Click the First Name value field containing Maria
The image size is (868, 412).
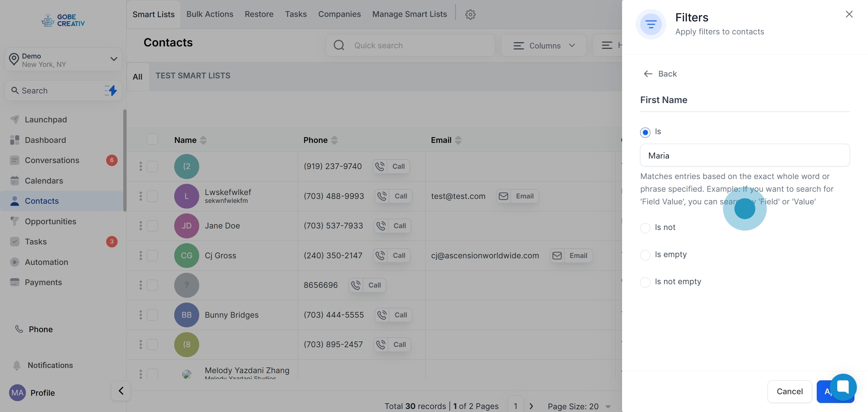point(744,155)
